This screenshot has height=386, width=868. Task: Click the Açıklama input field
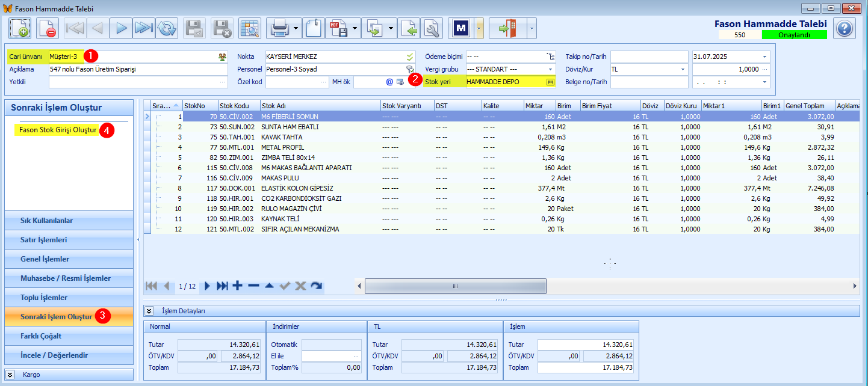point(138,69)
